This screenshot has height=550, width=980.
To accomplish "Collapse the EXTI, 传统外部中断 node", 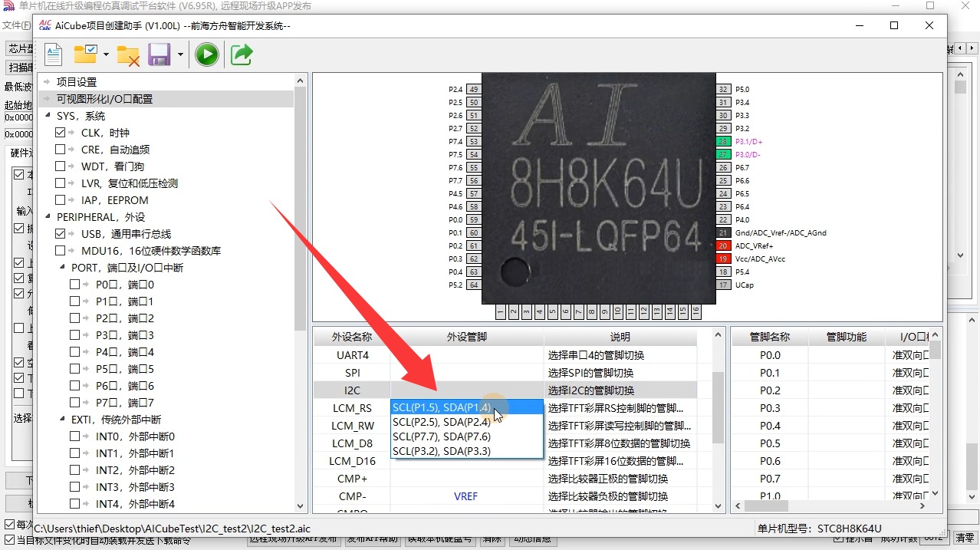I will 62,420.
